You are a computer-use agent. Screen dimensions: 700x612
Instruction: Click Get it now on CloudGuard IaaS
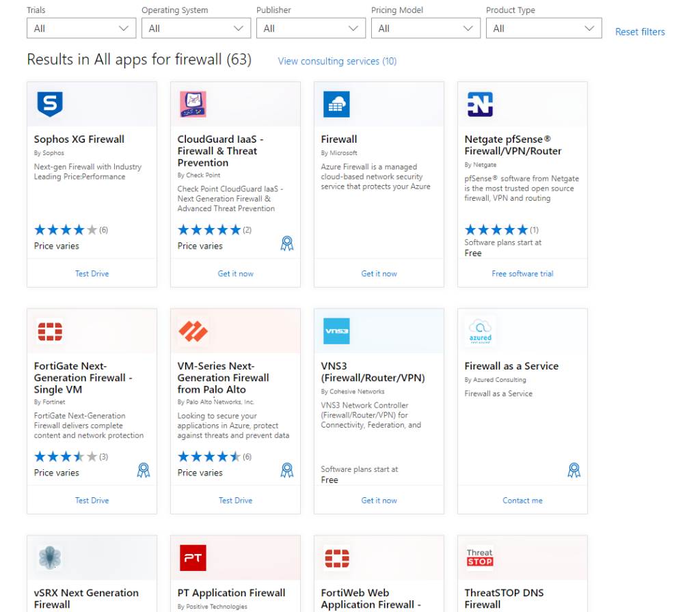[235, 273]
